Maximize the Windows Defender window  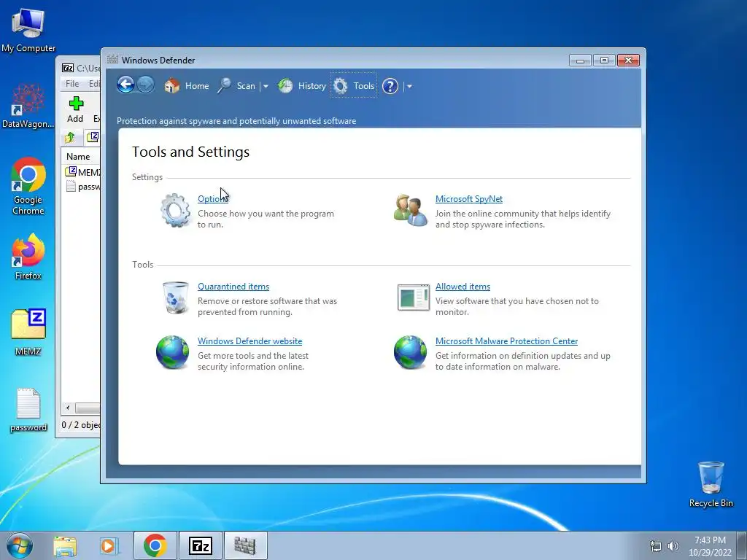pyautogui.click(x=603, y=61)
